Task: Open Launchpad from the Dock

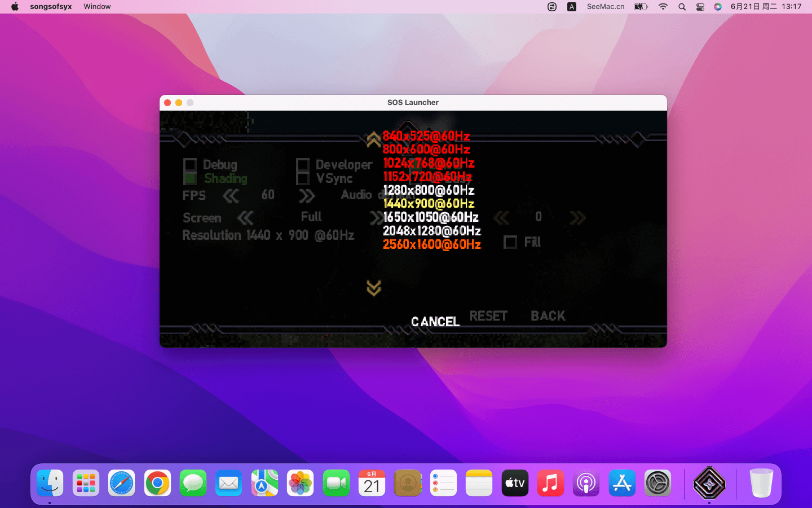Action: click(x=86, y=483)
